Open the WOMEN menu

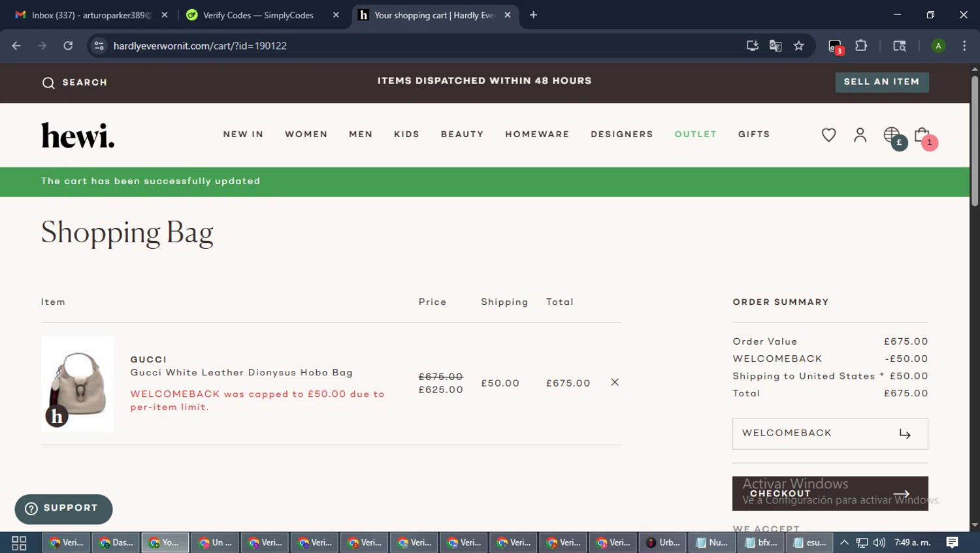306,134
